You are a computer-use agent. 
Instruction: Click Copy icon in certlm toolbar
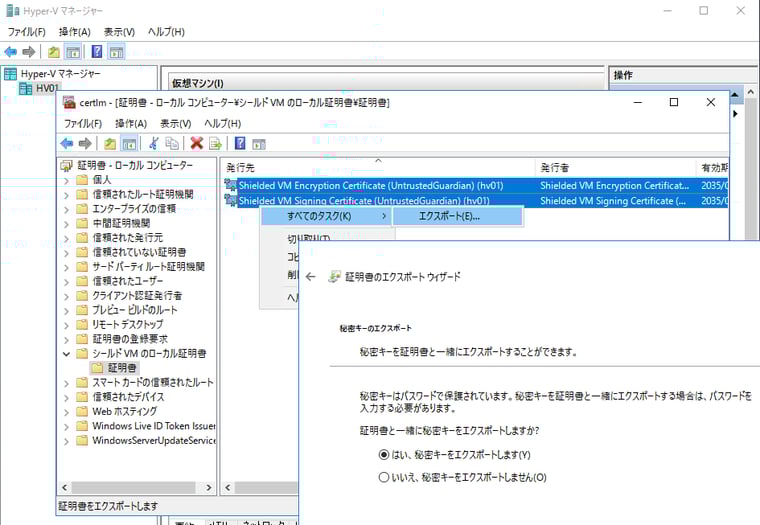point(172,143)
